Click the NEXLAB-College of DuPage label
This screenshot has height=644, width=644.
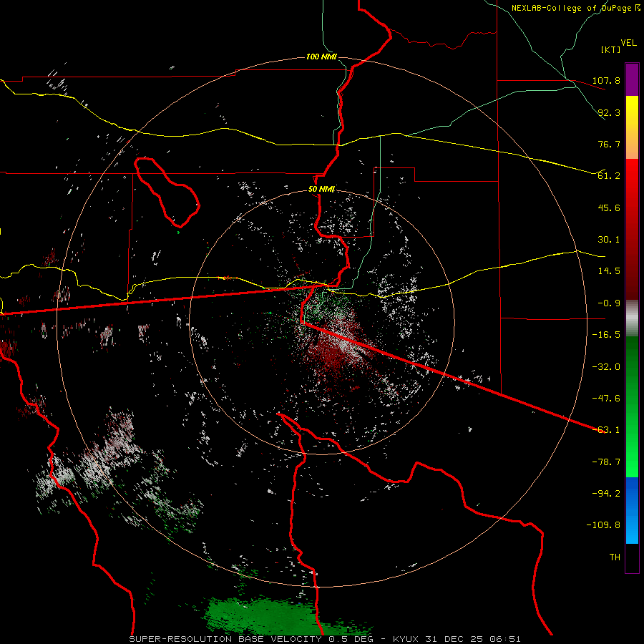point(575,8)
